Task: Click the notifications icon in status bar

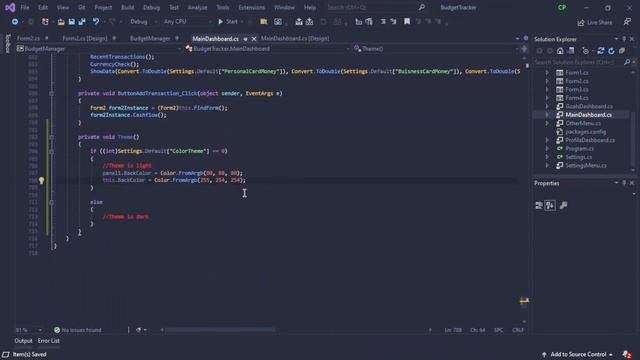Action: (x=627, y=354)
